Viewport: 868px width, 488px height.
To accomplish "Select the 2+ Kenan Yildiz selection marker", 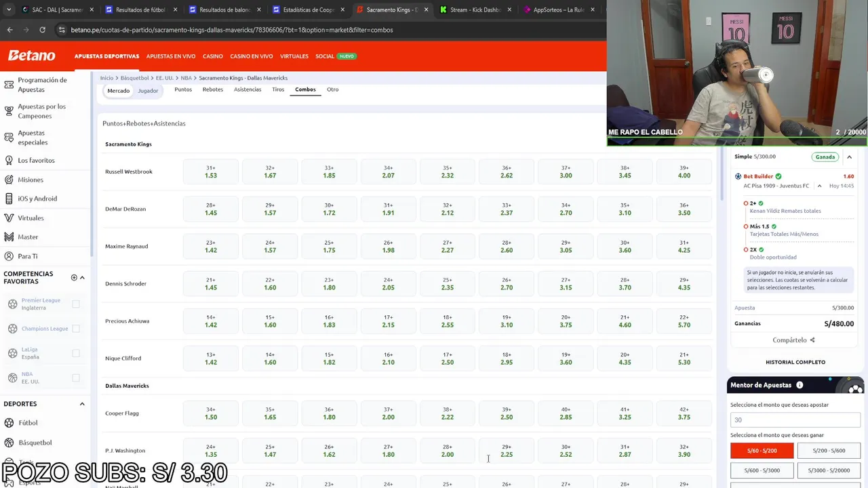I will (x=746, y=203).
